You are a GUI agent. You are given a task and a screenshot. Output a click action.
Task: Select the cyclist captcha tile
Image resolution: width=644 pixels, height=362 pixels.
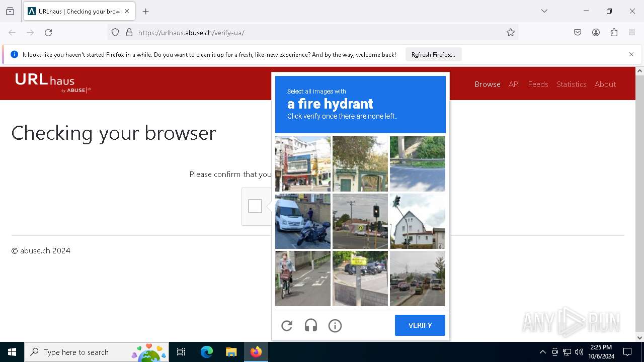click(x=303, y=279)
